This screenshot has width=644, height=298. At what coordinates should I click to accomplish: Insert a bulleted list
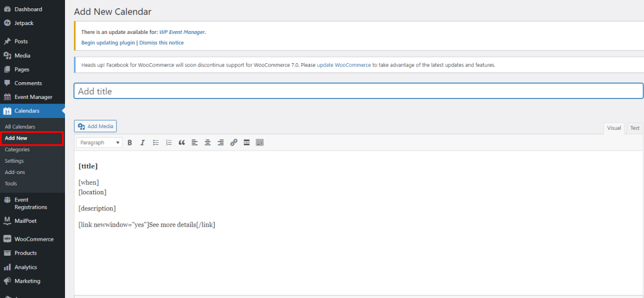pyautogui.click(x=156, y=142)
